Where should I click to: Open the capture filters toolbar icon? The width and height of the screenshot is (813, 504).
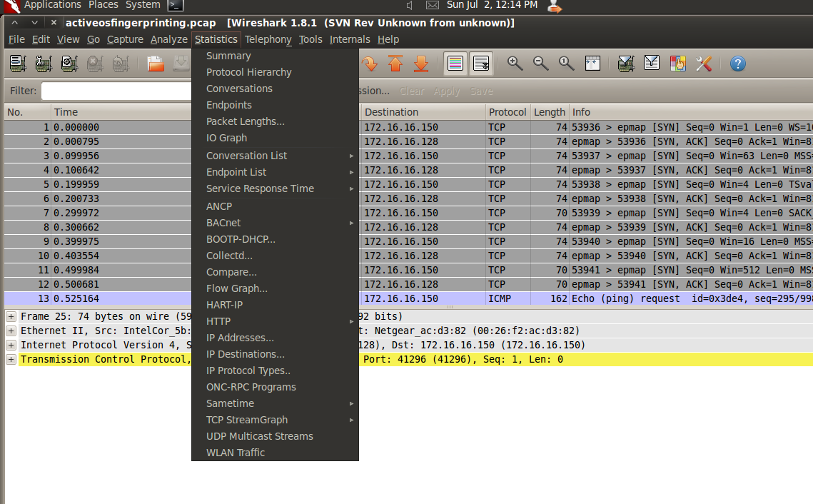(626, 64)
